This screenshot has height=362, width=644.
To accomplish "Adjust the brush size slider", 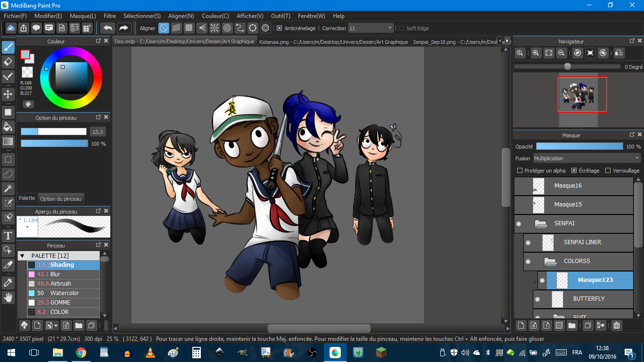I will point(54,132).
